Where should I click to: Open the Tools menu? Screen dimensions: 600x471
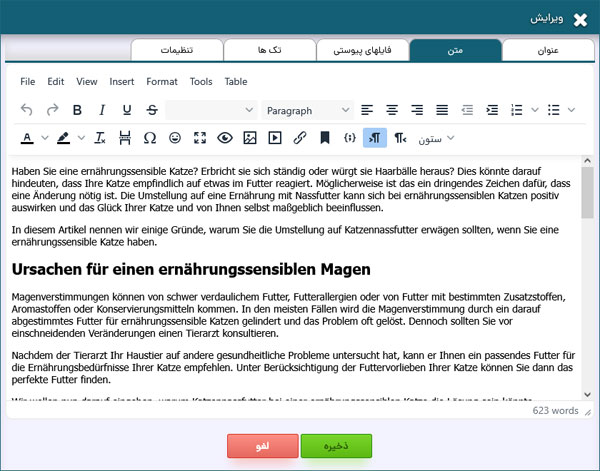click(201, 81)
